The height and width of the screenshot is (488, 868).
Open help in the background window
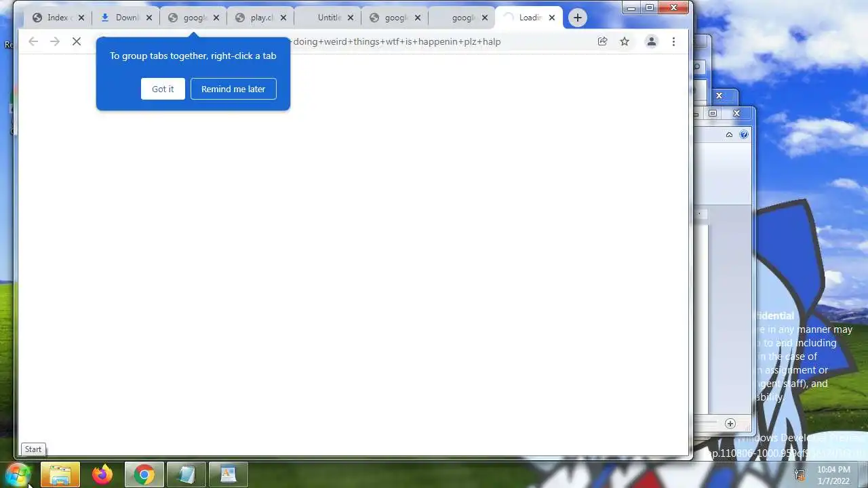coord(744,134)
